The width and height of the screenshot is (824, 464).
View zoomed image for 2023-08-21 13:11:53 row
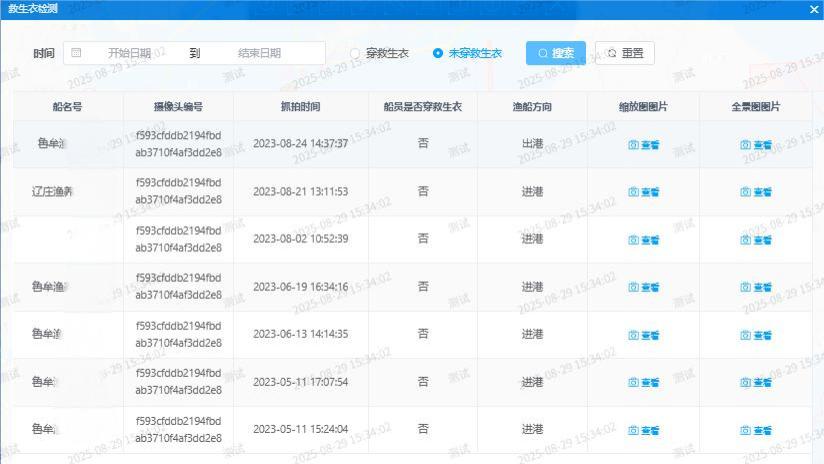[x=643, y=192]
